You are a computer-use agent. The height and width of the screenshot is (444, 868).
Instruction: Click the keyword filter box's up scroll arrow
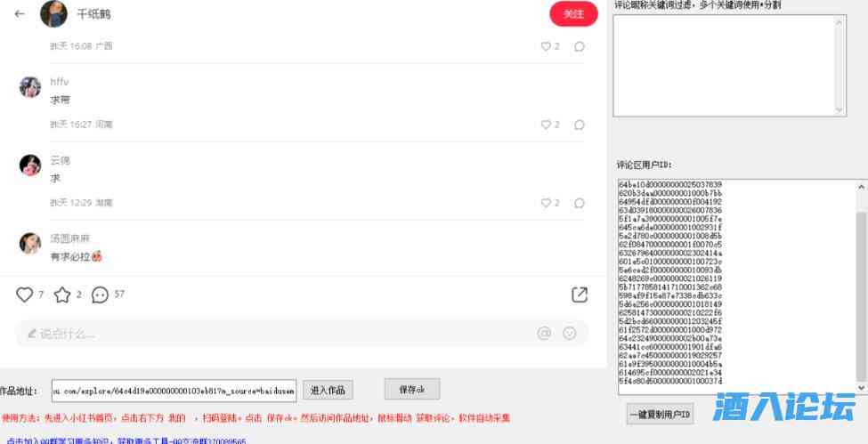[840, 22]
